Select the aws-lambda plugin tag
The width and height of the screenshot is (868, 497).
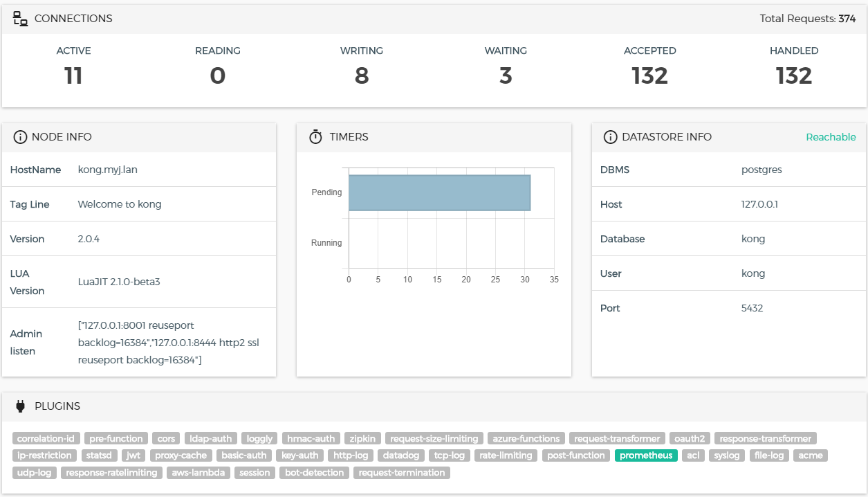click(x=198, y=473)
